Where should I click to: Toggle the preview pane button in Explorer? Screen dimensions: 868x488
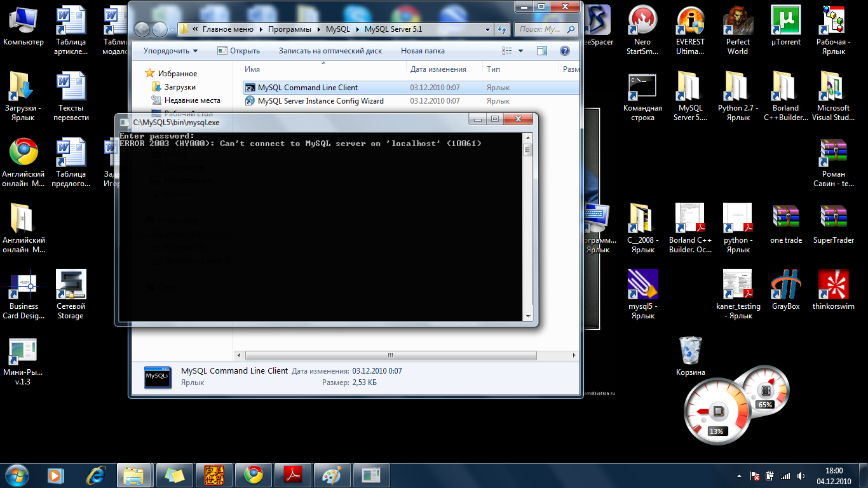click(542, 51)
